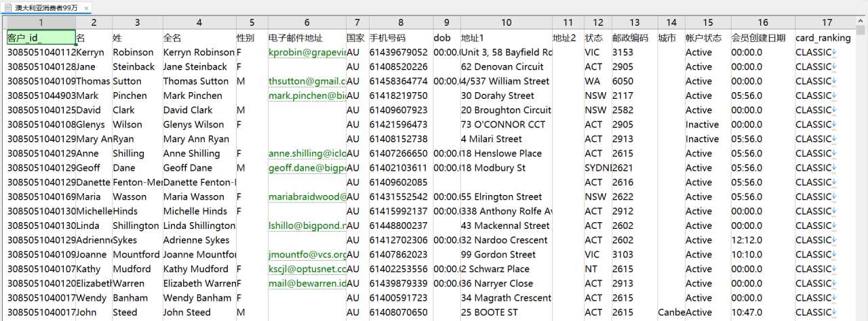The height and width of the screenshot is (321, 868).
Task: Click first name cell Adrienne
Action: pos(94,240)
